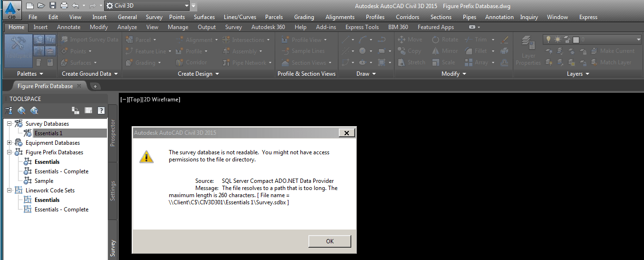Open Customize Quick Access Toolbar arrow
Viewport: 644px width, 260px height.
click(193, 6)
